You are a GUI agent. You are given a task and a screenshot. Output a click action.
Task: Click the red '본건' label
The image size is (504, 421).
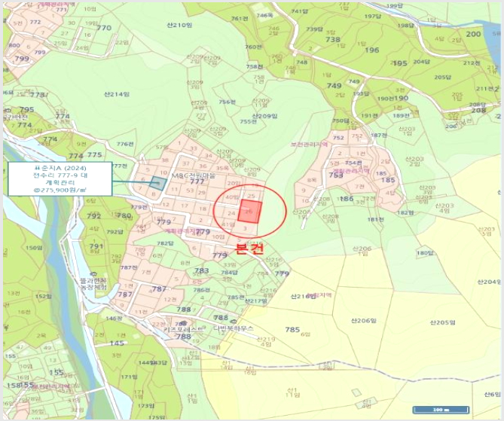click(249, 249)
